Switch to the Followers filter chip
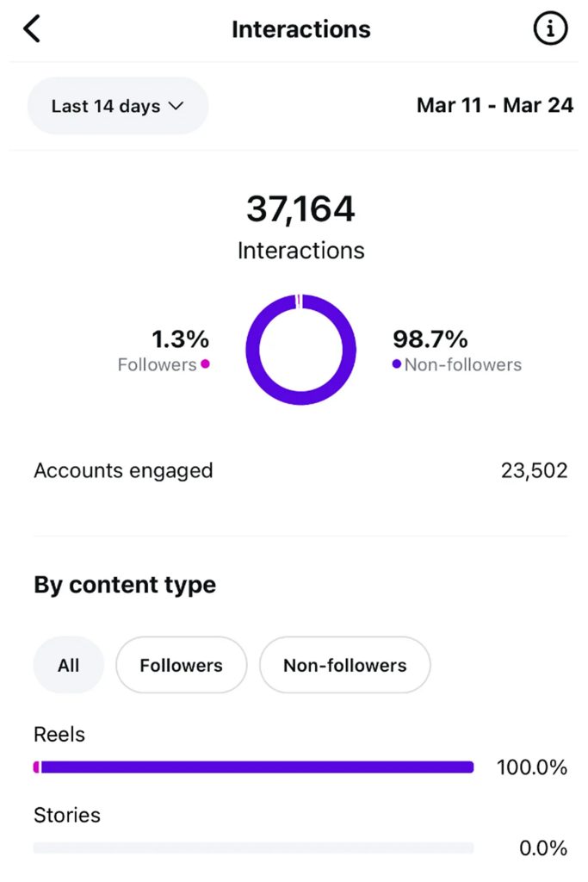Screen dimensions: 588x882 point(181,665)
